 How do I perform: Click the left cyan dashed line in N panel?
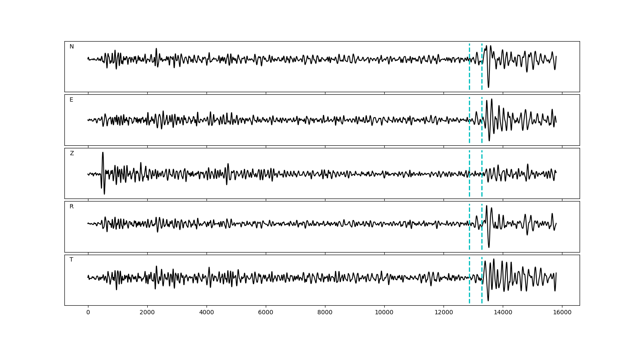(x=469, y=73)
